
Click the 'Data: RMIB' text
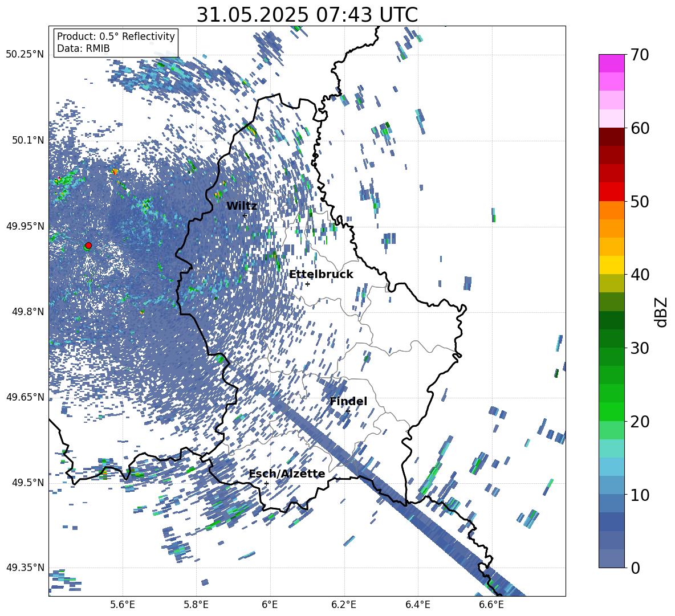click(83, 48)
